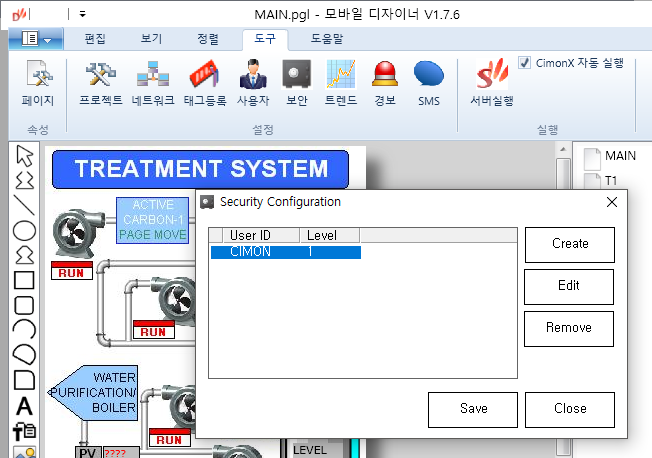Screen dimensions: 652x458
Task: Sort by User ID column header
Action: 261,235
